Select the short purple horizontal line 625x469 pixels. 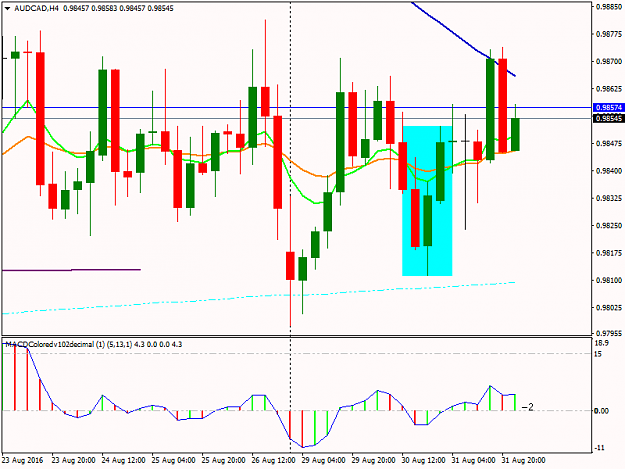click(x=71, y=270)
